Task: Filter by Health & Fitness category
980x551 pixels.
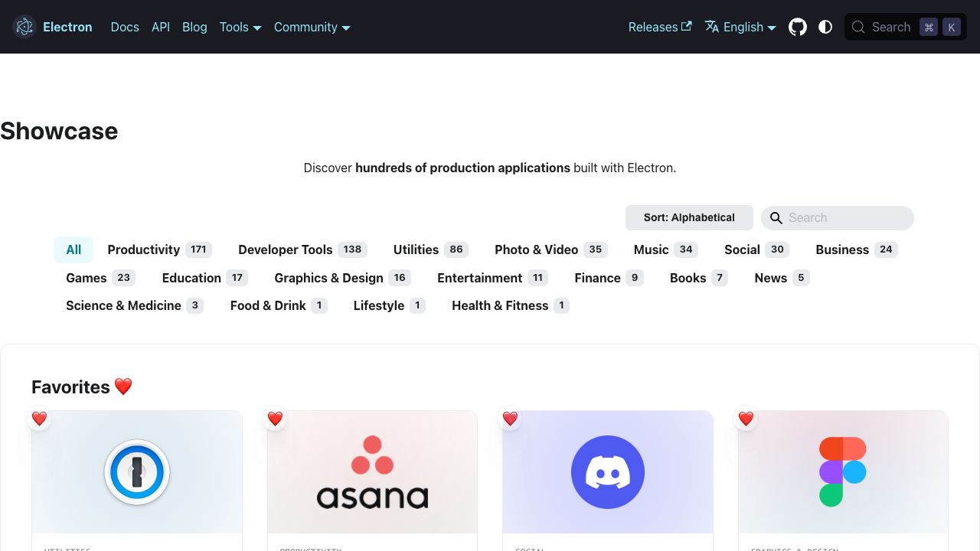Action: click(x=511, y=305)
